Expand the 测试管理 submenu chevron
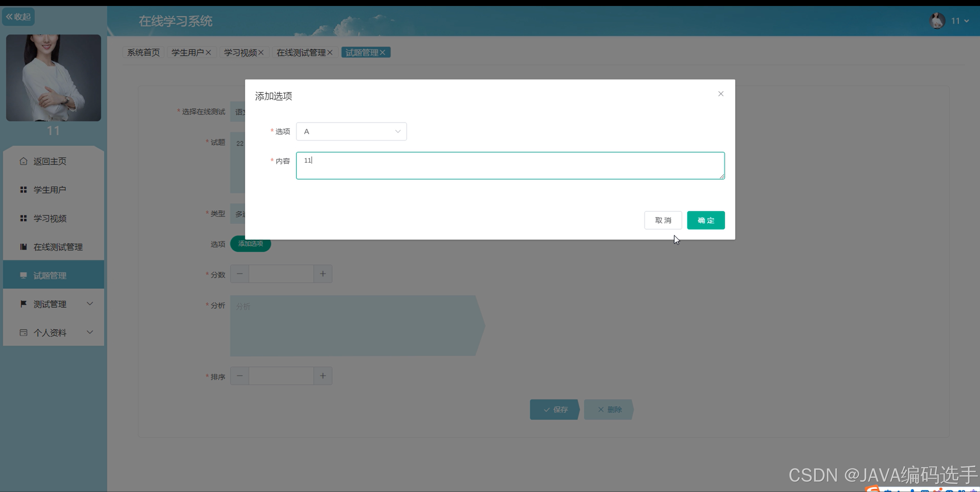The width and height of the screenshot is (980, 492). pyautogui.click(x=90, y=303)
